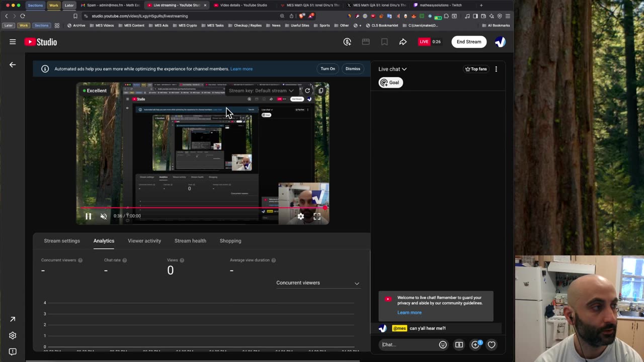Click the bookmark icon left of the address bar
Viewport: 644px width, 362px height.
(75, 16)
